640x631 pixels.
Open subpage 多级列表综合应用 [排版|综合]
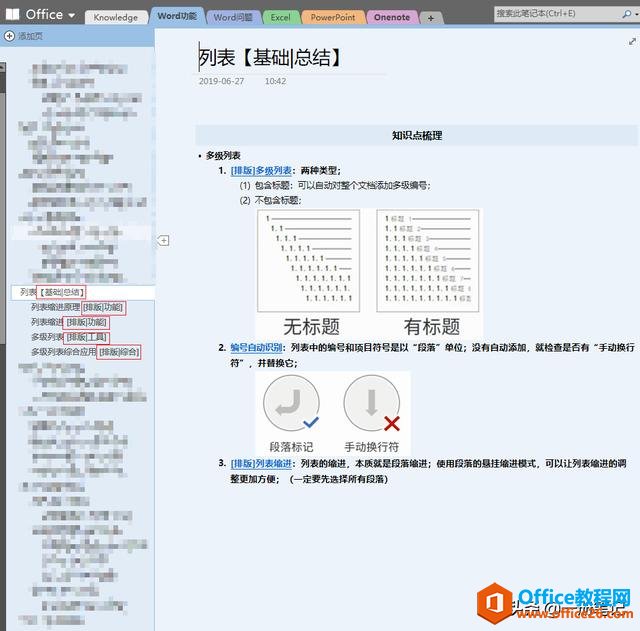point(85,352)
